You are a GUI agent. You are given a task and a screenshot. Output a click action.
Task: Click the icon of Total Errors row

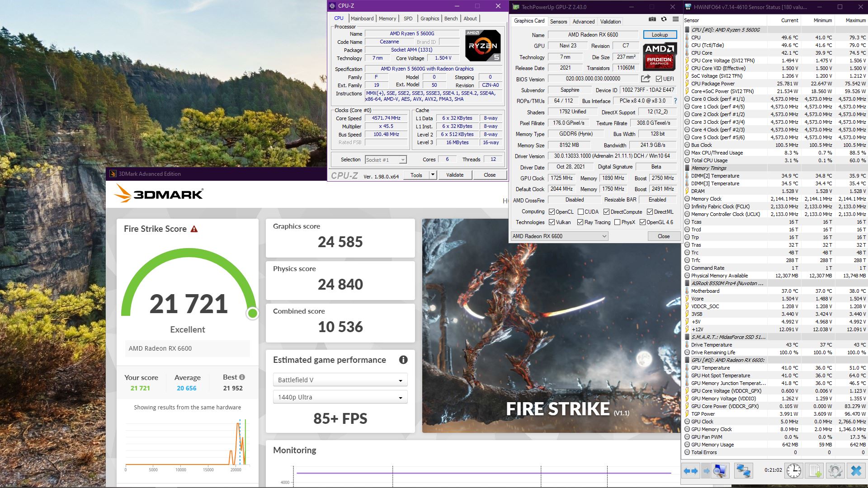point(687,452)
